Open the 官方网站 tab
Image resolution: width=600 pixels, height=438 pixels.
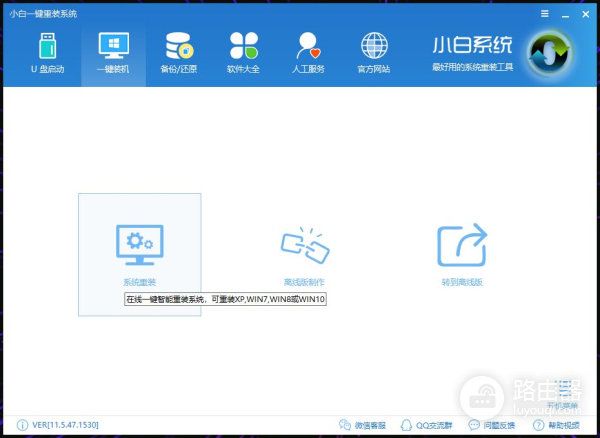(374, 54)
